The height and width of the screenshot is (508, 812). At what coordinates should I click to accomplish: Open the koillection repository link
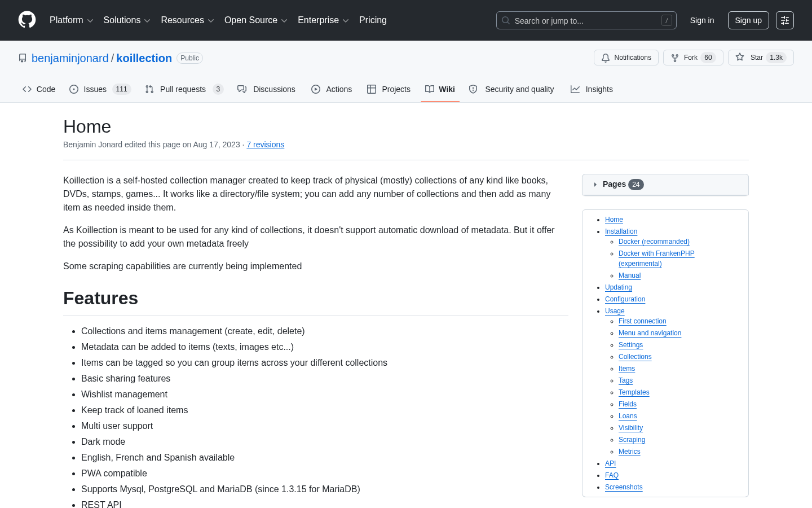pos(144,58)
